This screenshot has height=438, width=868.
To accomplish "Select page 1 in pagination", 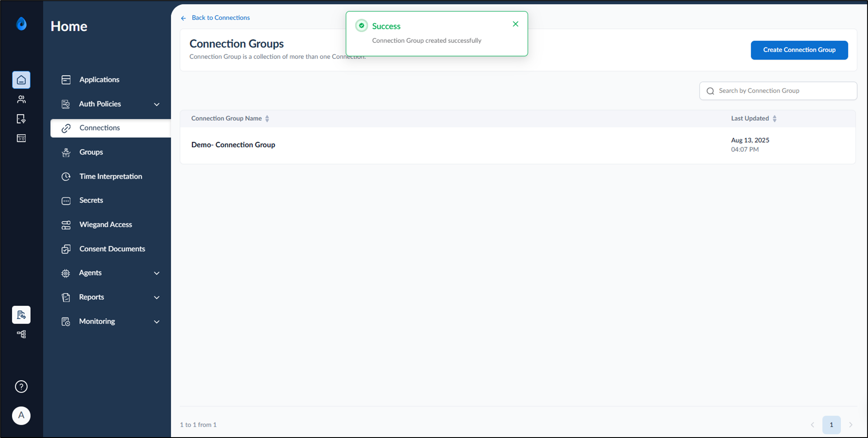I will coord(831,425).
